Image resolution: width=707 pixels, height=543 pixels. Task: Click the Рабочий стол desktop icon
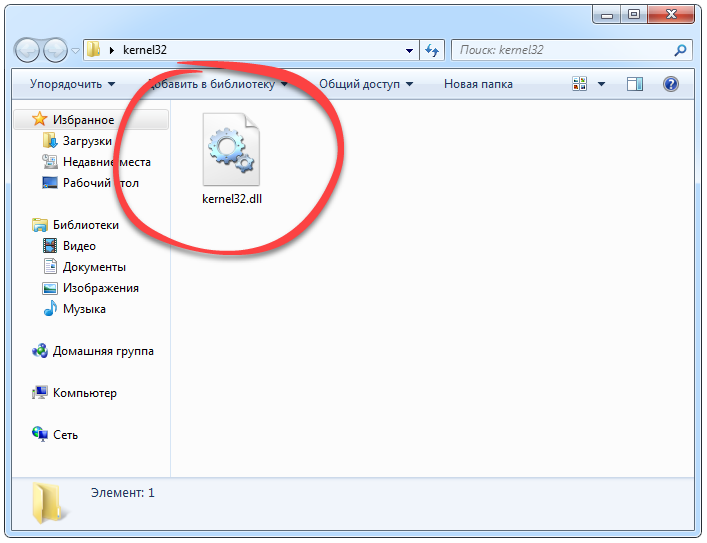(x=50, y=183)
